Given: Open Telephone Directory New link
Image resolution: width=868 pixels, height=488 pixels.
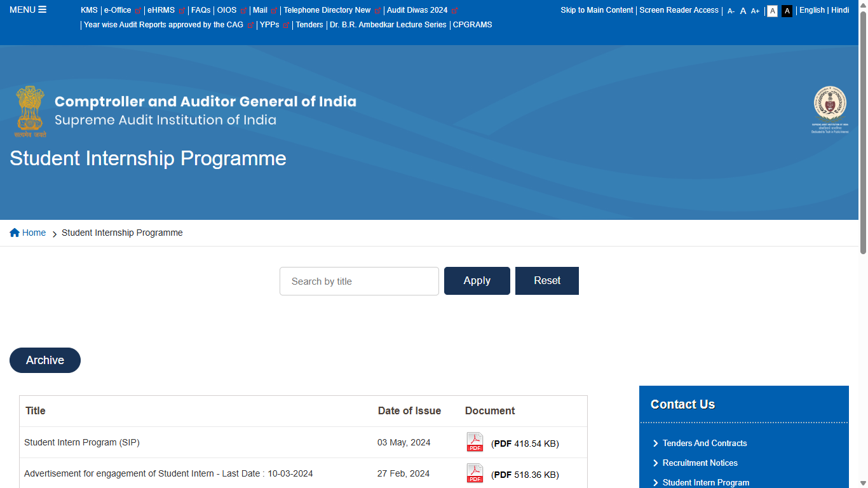Looking at the screenshot, I should pyautogui.click(x=327, y=10).
